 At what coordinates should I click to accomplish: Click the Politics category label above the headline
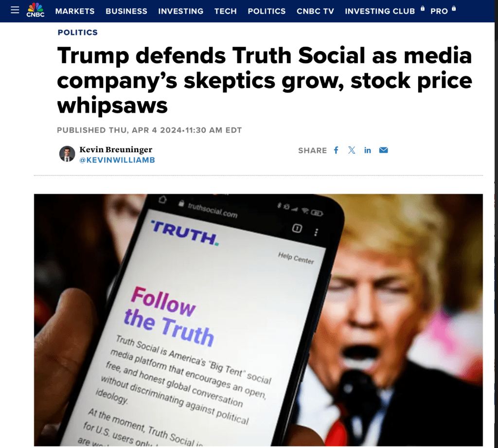[78, 33]
